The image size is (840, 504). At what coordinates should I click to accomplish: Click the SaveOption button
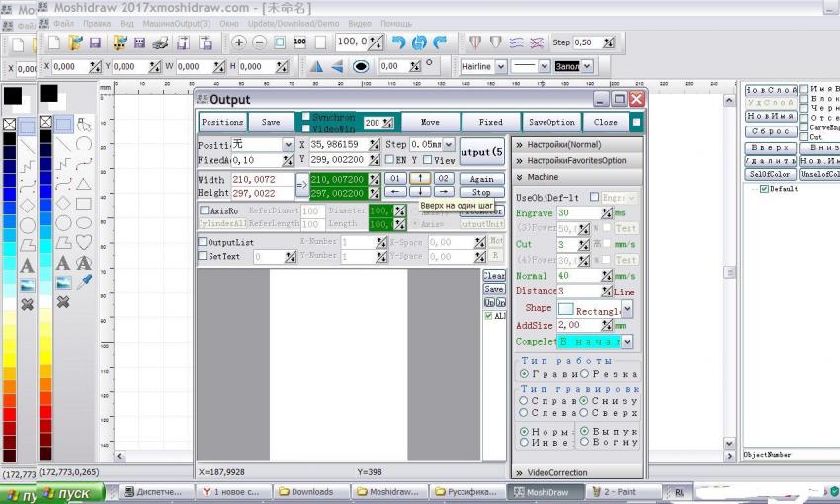551,123
